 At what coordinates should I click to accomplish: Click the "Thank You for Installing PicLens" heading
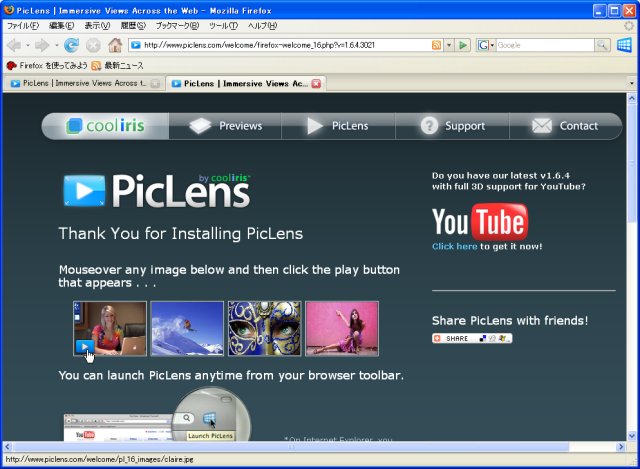[181, 233]
